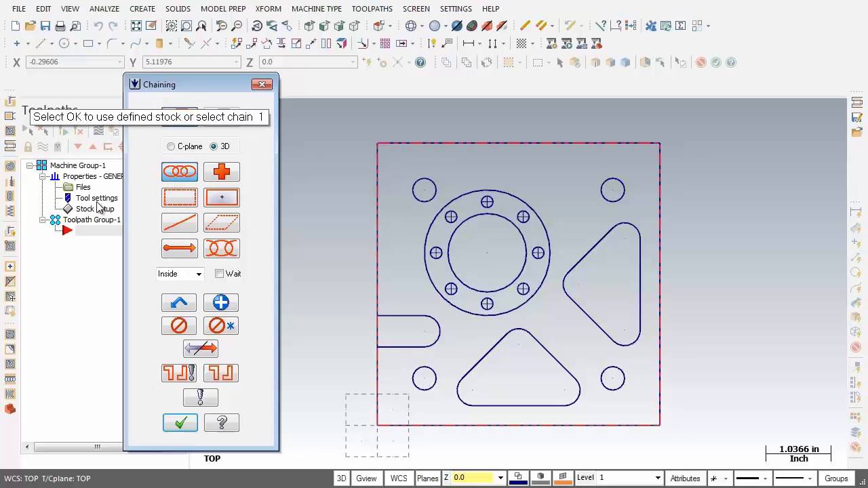868x488 pixels.
Task: Open the FILE menu
Action: (x=19, y=9)
